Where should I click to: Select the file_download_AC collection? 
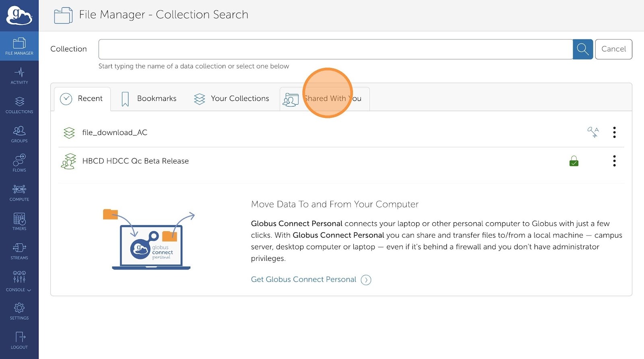pos(115,133)
